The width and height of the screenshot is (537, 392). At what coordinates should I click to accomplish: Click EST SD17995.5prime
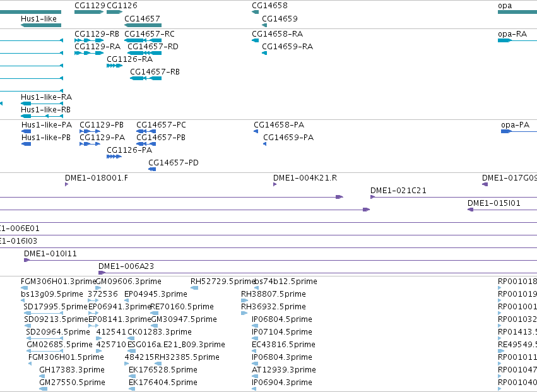[56, 307]
